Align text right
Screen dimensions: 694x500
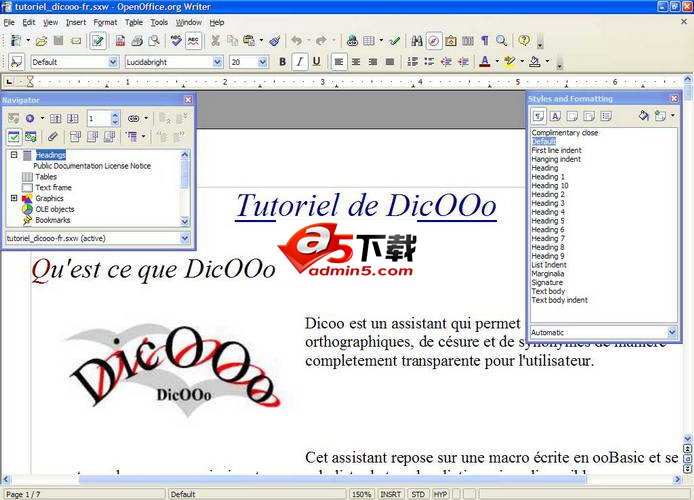pyautogui.click(x=373, y=62)
